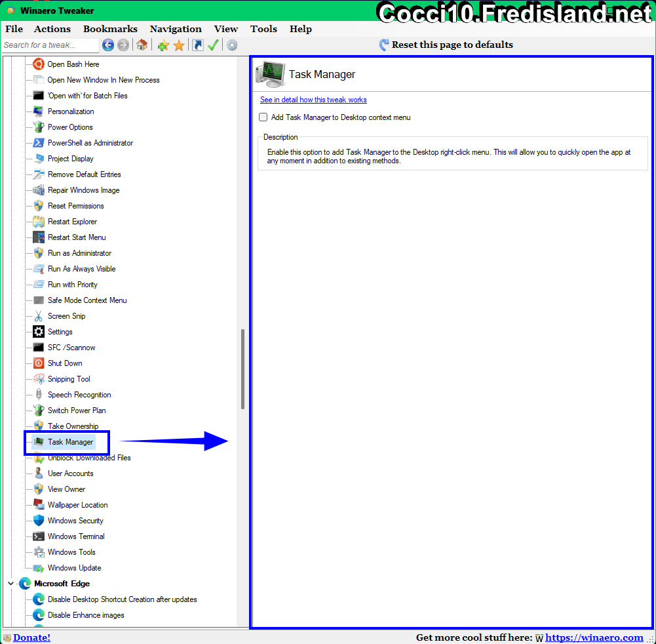
Task: Select Run as Administrator
Action: (79, 253)
